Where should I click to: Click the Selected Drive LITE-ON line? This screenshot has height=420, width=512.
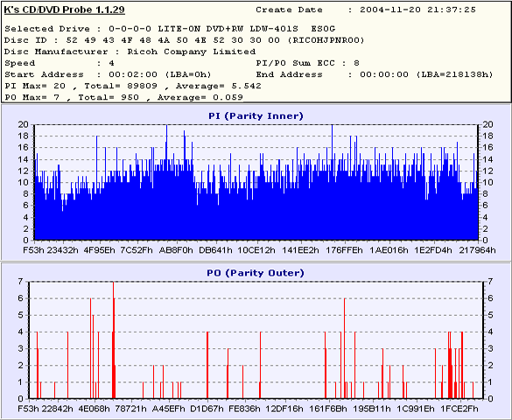tap(170, 29)
